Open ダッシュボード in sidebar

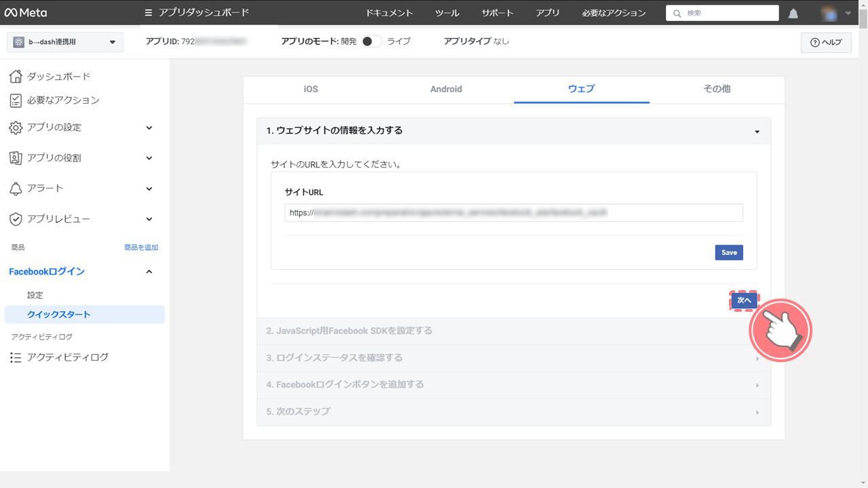coord(58,77)
